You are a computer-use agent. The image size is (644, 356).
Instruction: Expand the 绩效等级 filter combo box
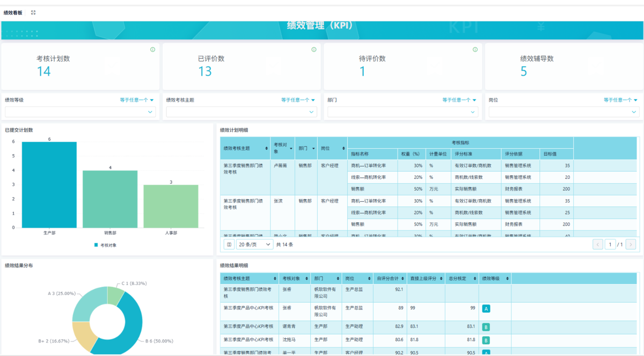80,112
